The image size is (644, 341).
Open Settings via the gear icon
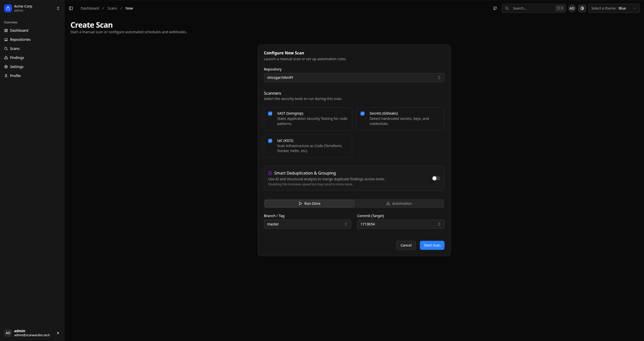(17, 66)
